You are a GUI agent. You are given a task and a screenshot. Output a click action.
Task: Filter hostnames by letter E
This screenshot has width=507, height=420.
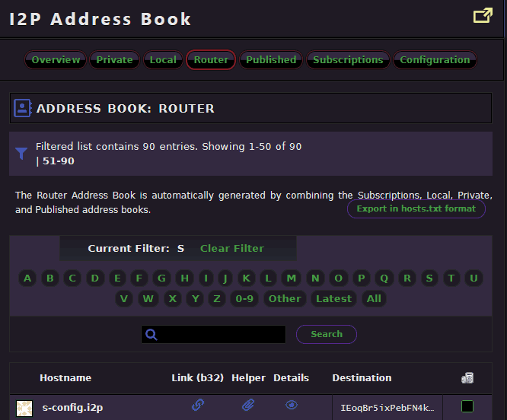[117, 278]
